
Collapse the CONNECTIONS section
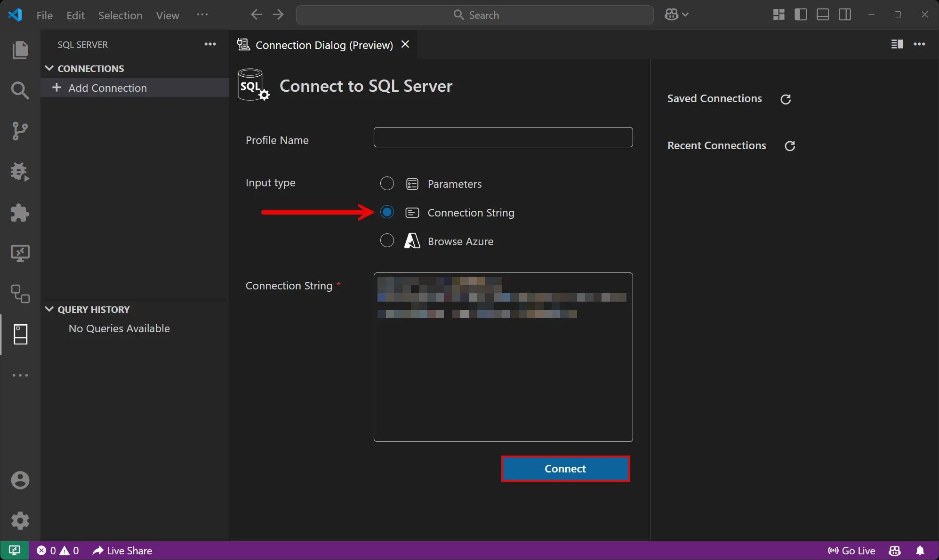49,68
